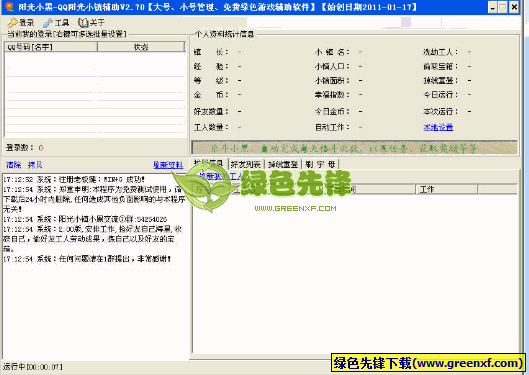Click log line starting 郑重申明

pos(94,199)
